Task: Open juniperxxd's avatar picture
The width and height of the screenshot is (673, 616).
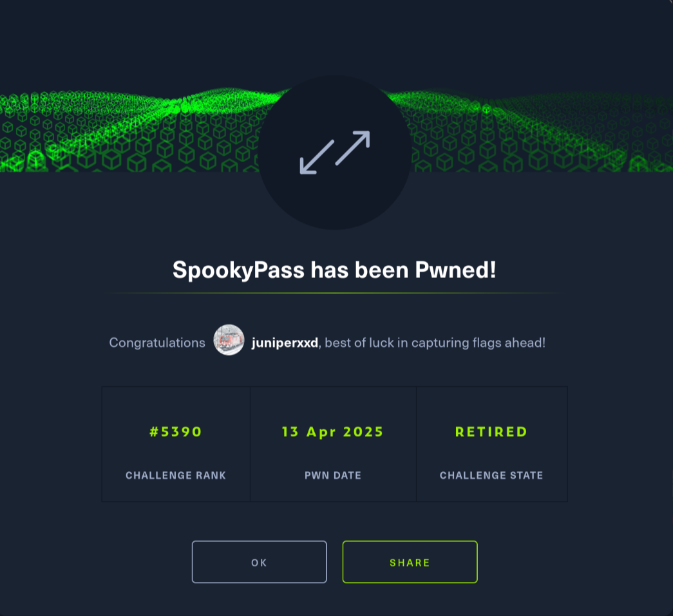Action: [x=229, y=340]
